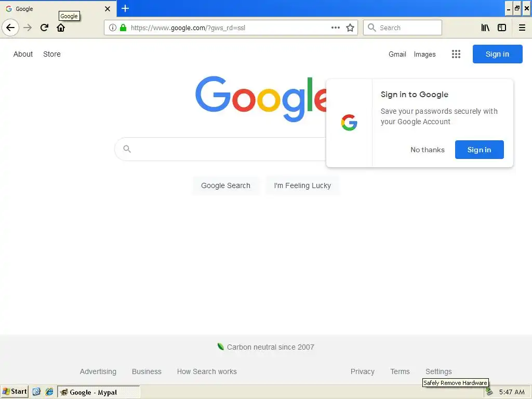This screenshot has width=532, height=399.
Task: Open Google apps grid icon
Action: pyautogui.click(x=456, y=54)
